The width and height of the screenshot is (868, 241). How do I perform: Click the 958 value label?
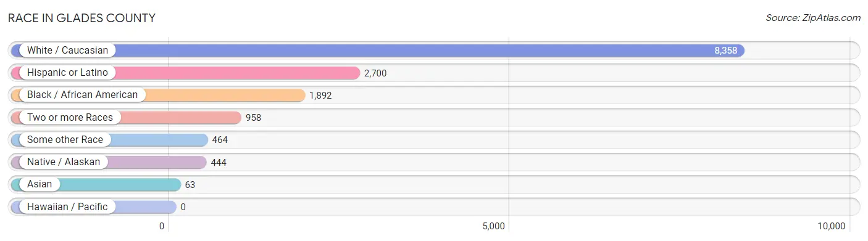(x=253, y=118)
